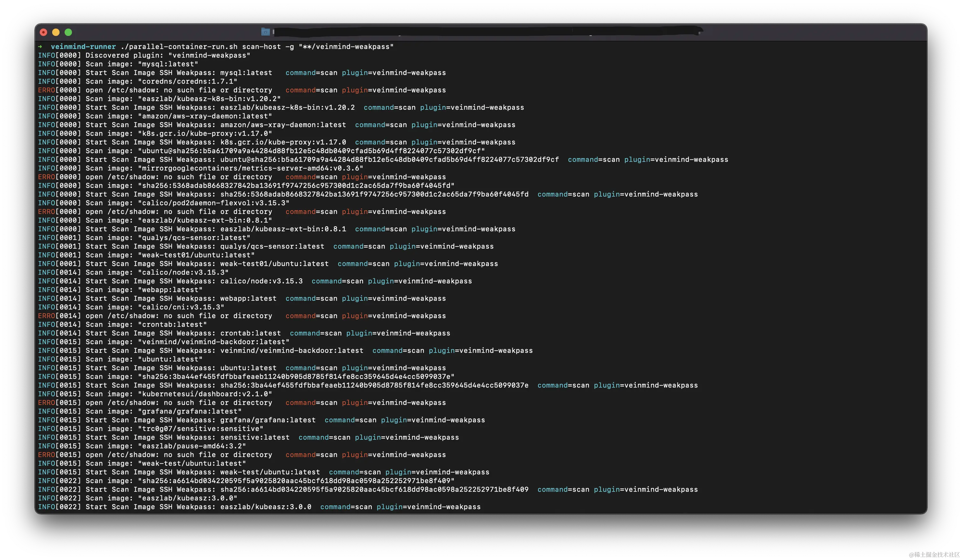Click the veinmind-runner directory name in prompt
Viewport: 962px width, 560px height.
(x=83, y=46)
